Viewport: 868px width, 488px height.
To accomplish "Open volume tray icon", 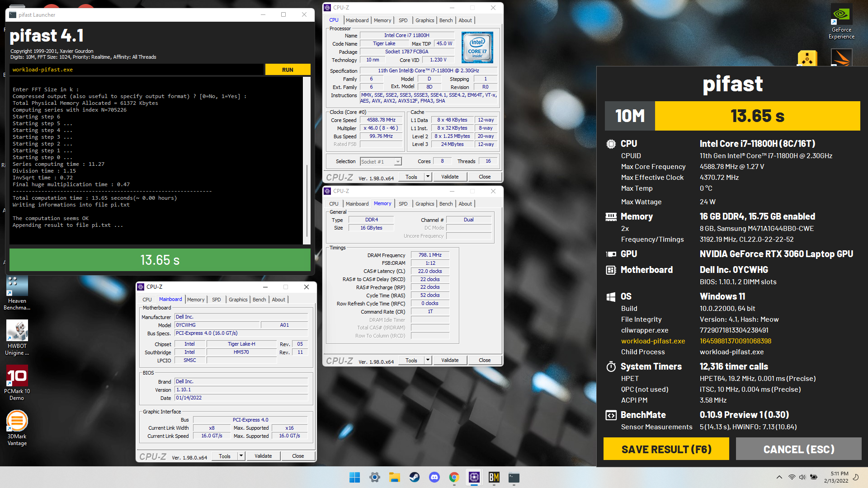I will point(802,477).
